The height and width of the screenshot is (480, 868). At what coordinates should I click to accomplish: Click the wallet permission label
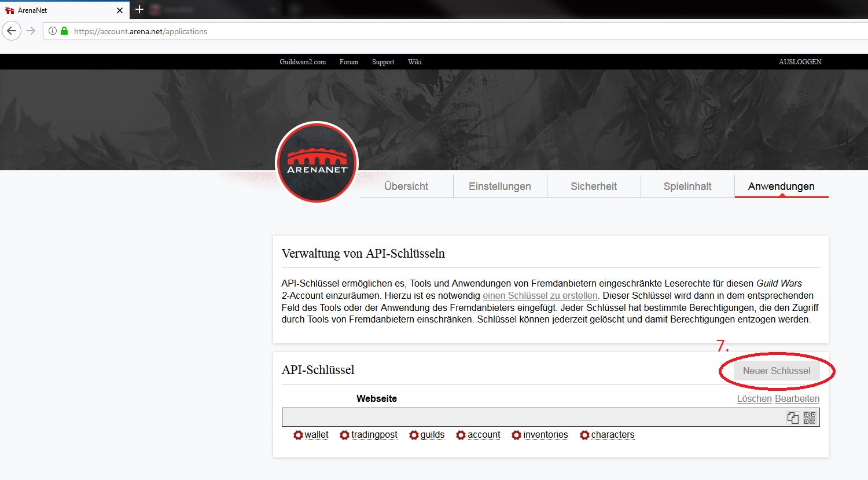pos(317,435)
